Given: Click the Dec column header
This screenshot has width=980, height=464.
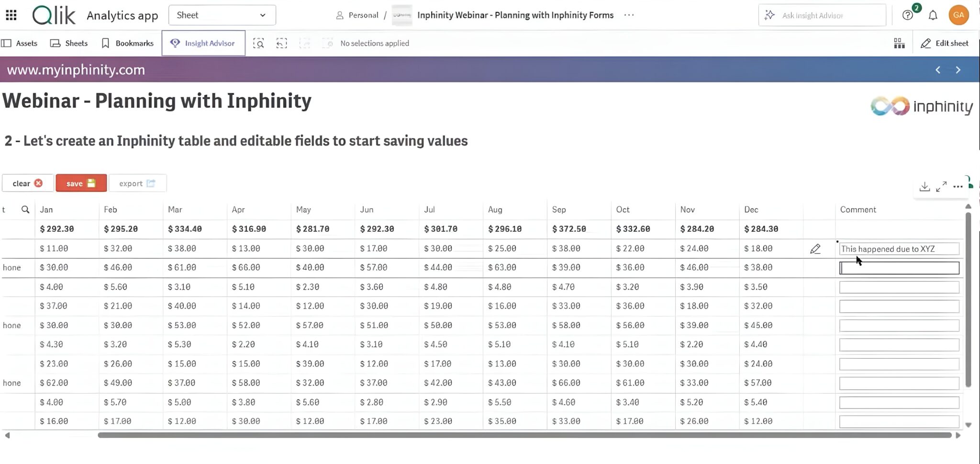Looking at the screenshot, I should [751, 209].
